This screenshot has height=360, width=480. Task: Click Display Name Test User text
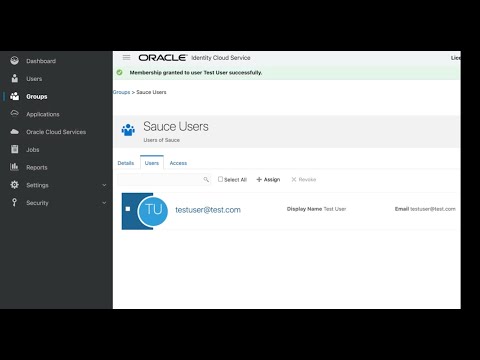pos(316,209)
